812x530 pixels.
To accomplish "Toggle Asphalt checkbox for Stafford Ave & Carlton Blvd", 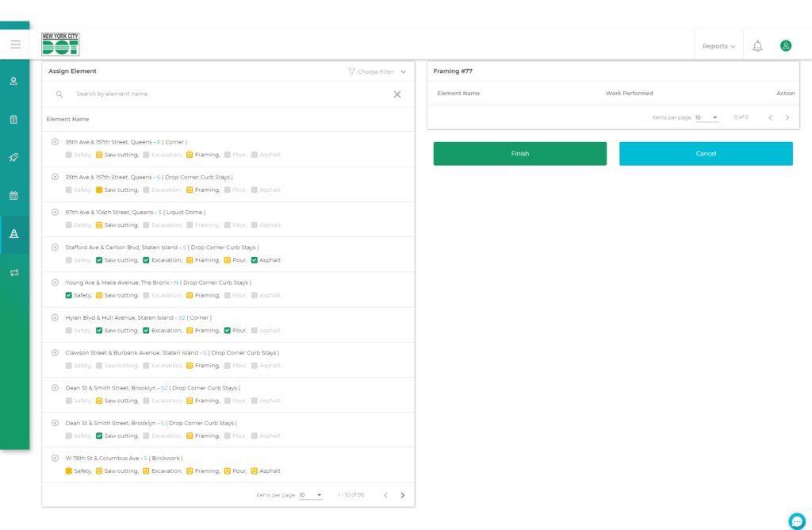I will (x=255, y=260).
